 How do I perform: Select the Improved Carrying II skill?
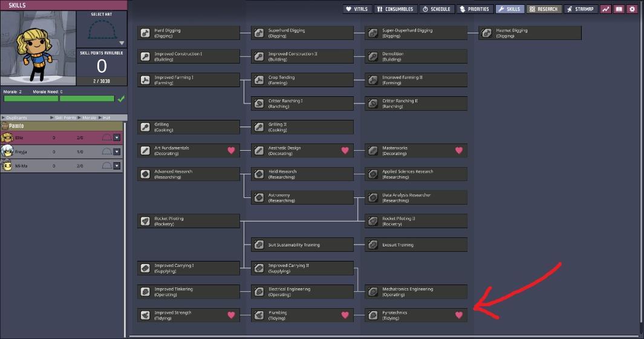[302, 268]
